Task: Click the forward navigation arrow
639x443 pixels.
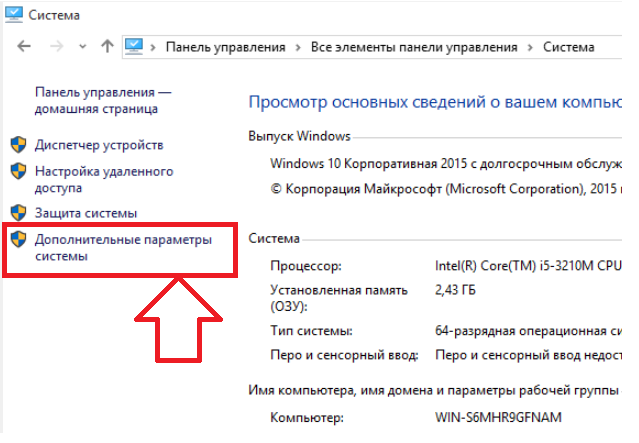Action: (57, 46)
